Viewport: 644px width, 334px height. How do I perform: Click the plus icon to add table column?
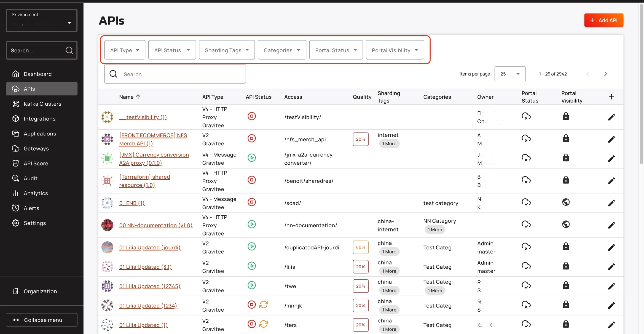611,97
